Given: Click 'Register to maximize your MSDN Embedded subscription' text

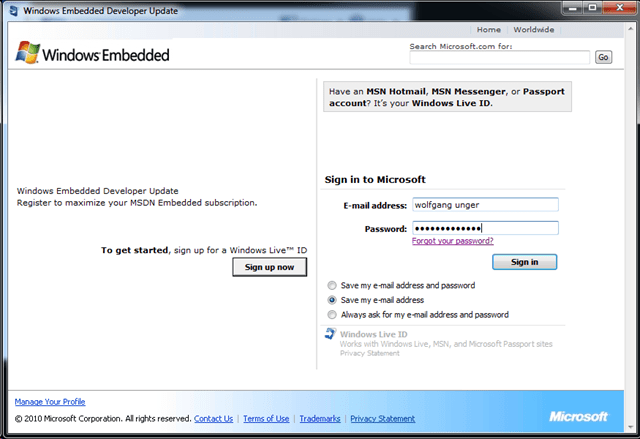Looking at the screenshot, I should pyautogui.click(x=137, y=203).
